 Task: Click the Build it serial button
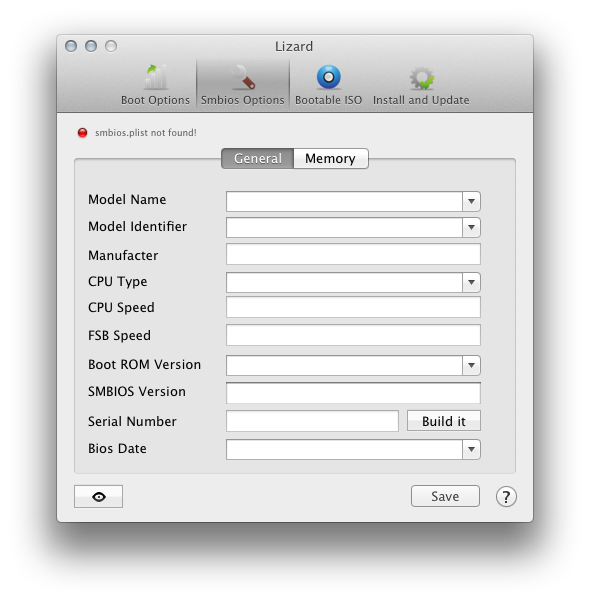[x=444, y=421]
